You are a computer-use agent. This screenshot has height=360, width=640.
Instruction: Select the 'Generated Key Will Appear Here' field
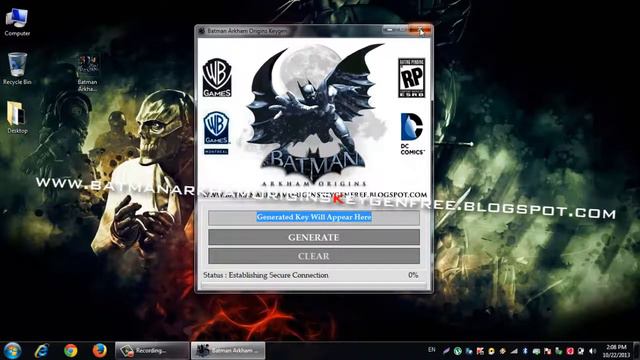pos(313,217)
